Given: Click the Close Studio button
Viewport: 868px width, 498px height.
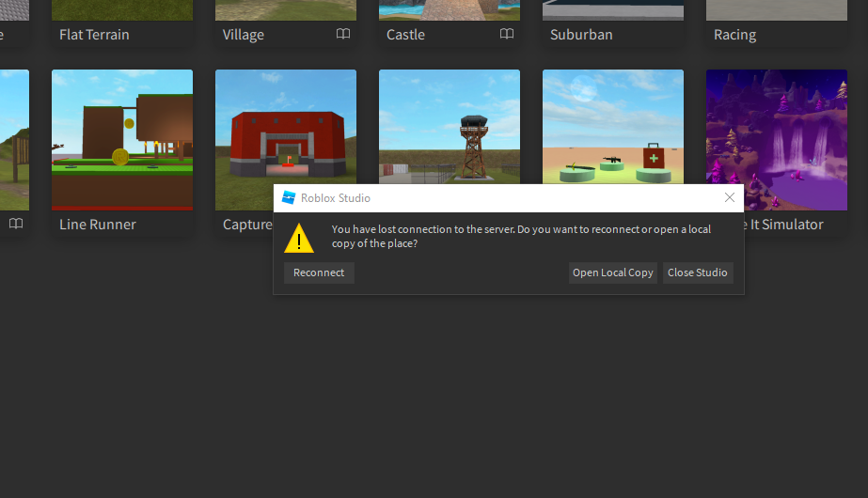Looking at the screenshot, I should point(698,272).
